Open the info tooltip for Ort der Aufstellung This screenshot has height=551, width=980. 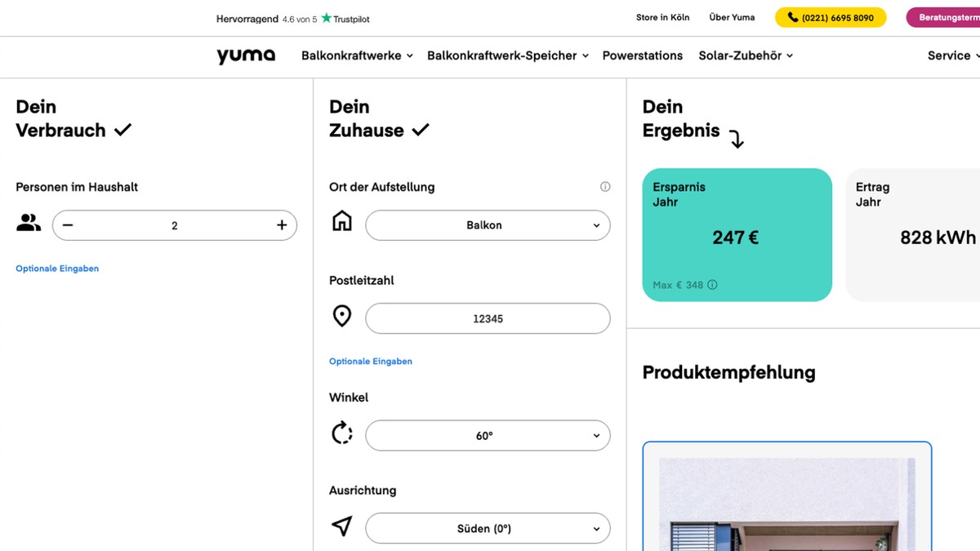604,186
